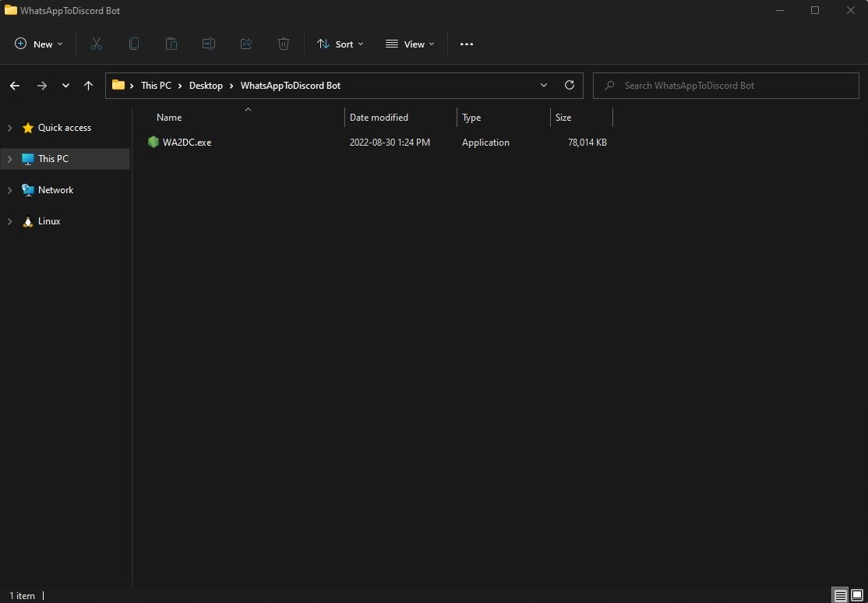Open the Sort options dropdown
Viewport: 868px width, 603px height.
click(340, 44)
